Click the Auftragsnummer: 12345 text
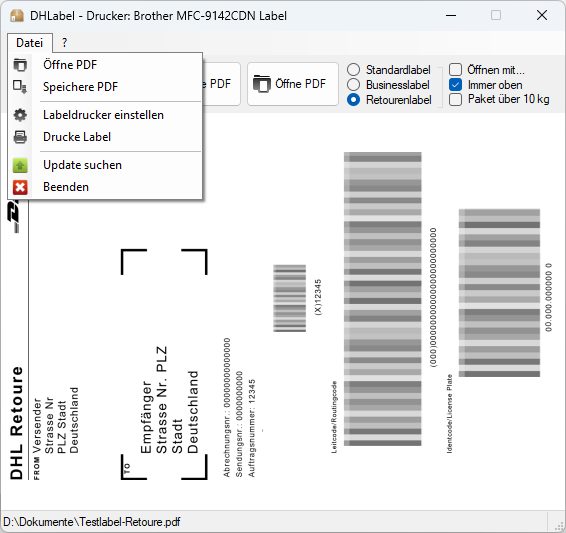The width and height of the screenshot is (566, 533). (x=252, y=428)
